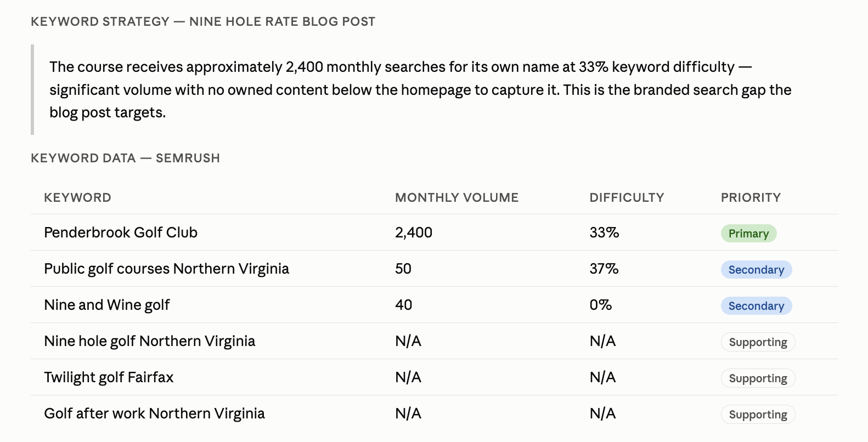Viewport: 868px width, 442px height.
Task: Click the DIFFICULTY column header
Action: pyautogui.click(x=627, y=197)
